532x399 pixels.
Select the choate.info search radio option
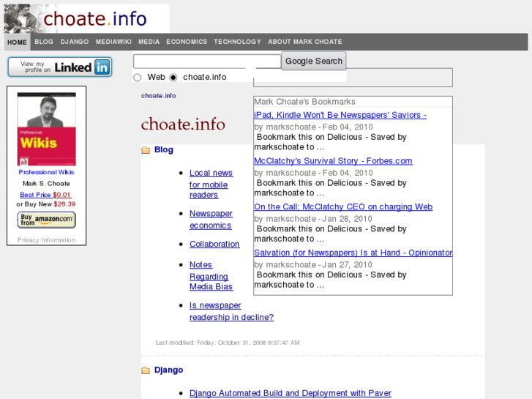(x=173, y=78)
